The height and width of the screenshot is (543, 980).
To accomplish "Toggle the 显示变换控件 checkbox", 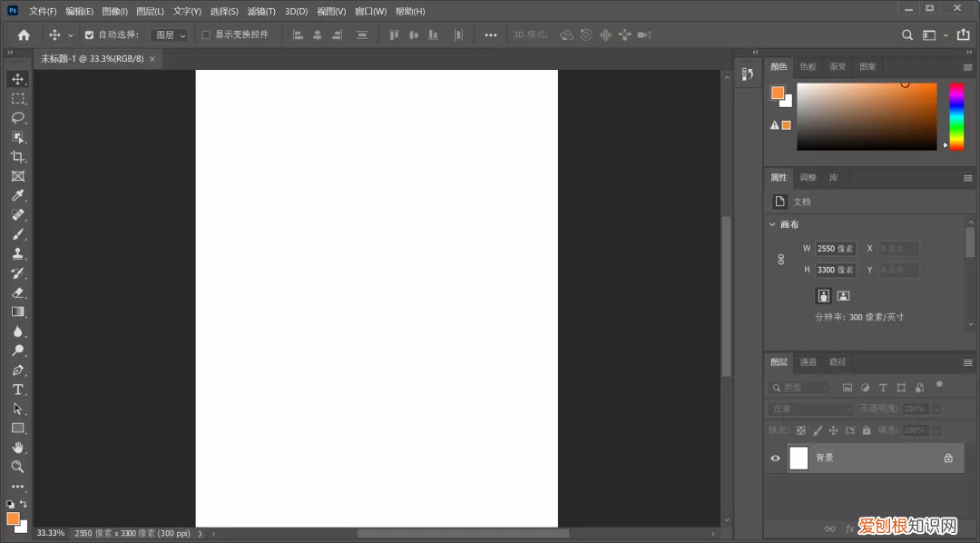I will coord(206,35).
